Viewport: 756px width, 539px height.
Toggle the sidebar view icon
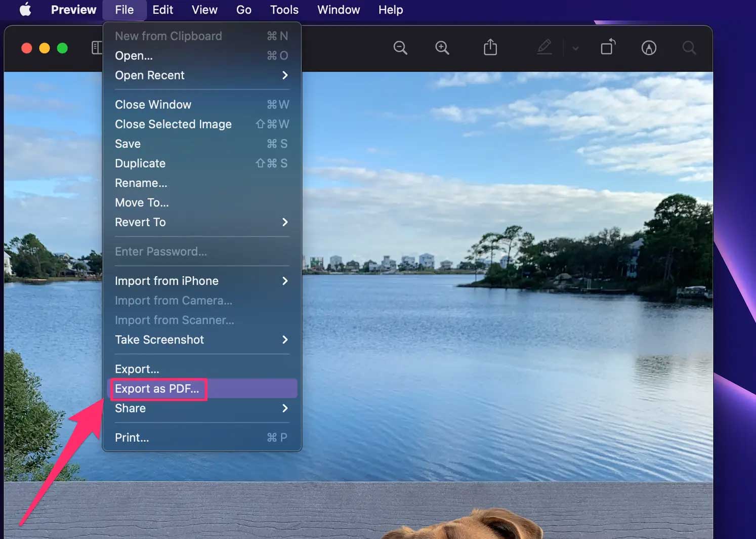pyautogui.click(x=97, y=48)
